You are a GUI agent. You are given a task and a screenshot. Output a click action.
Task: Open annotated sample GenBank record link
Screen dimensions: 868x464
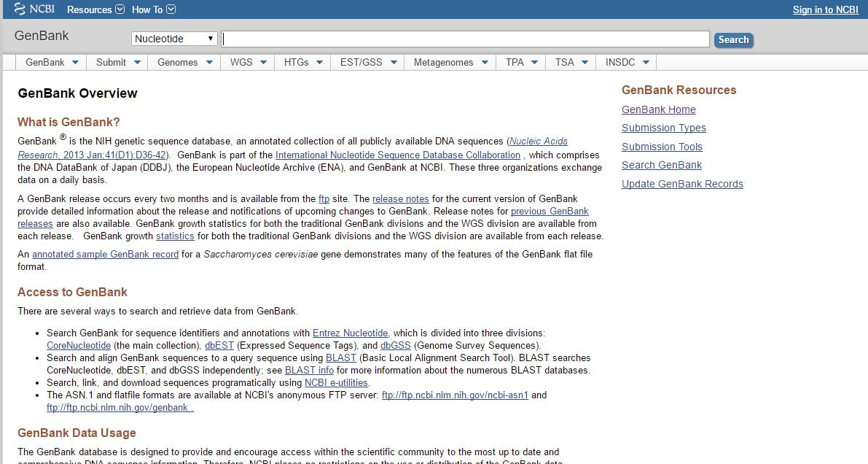[x=105, y=255]
